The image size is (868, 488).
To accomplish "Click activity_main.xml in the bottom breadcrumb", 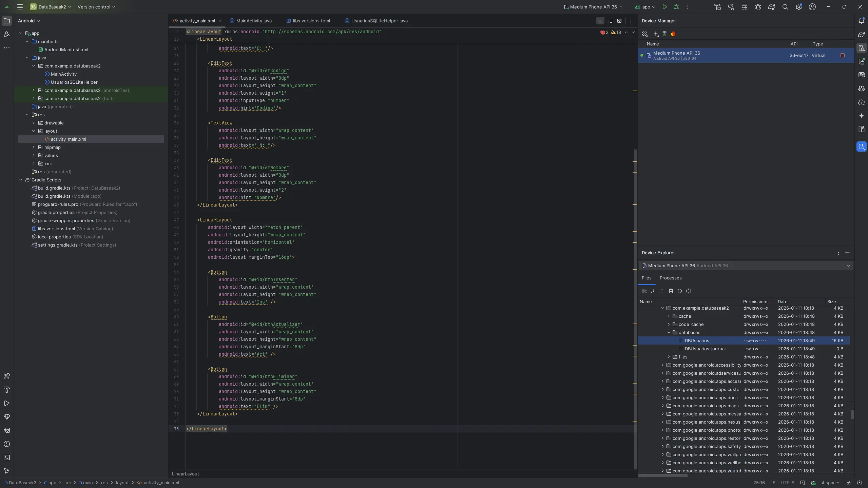I will (161, 483).
